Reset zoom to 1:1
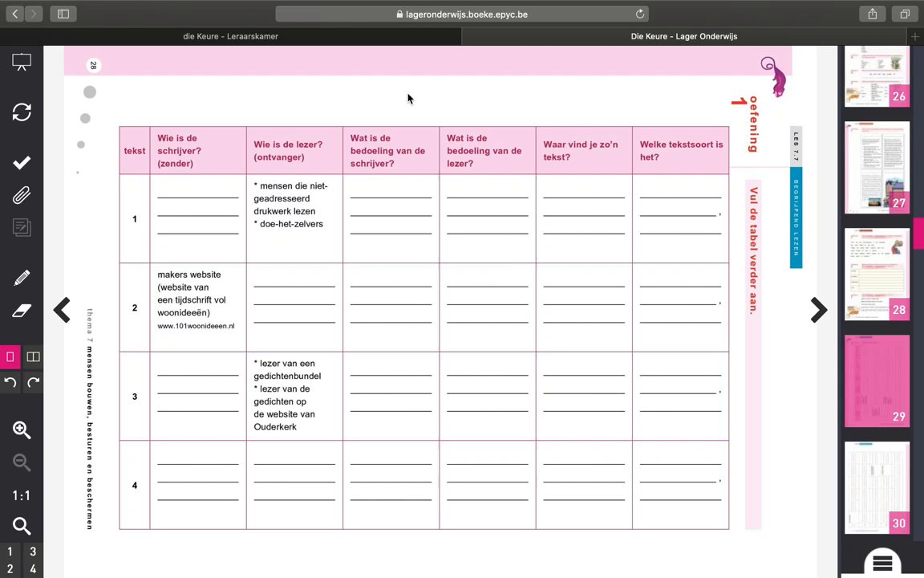 (x=22, y=495)
